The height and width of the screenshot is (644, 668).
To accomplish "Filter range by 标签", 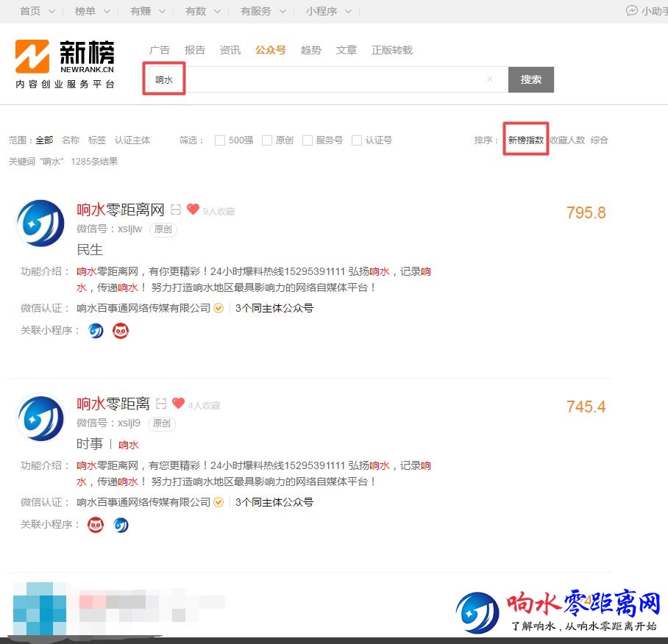I will click(96, 140).
